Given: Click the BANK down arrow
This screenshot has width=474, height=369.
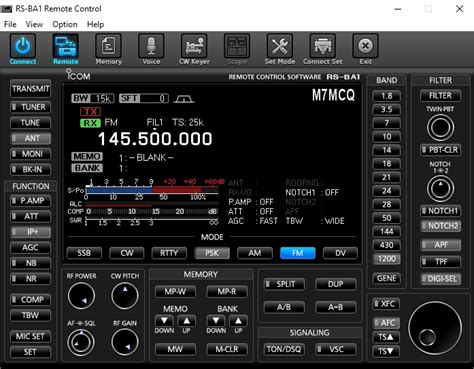Looking at the screenshot, I should pyautogui.click(x=216, y=321).
